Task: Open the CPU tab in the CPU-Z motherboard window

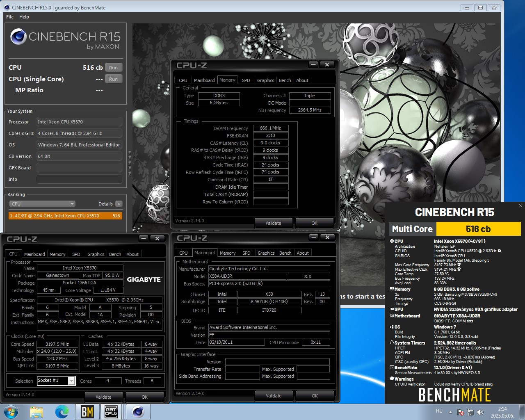Action: (184, 253)
